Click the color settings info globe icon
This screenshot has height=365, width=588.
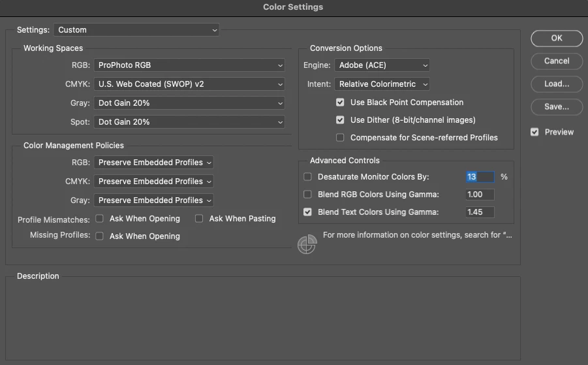pos(307,244)
